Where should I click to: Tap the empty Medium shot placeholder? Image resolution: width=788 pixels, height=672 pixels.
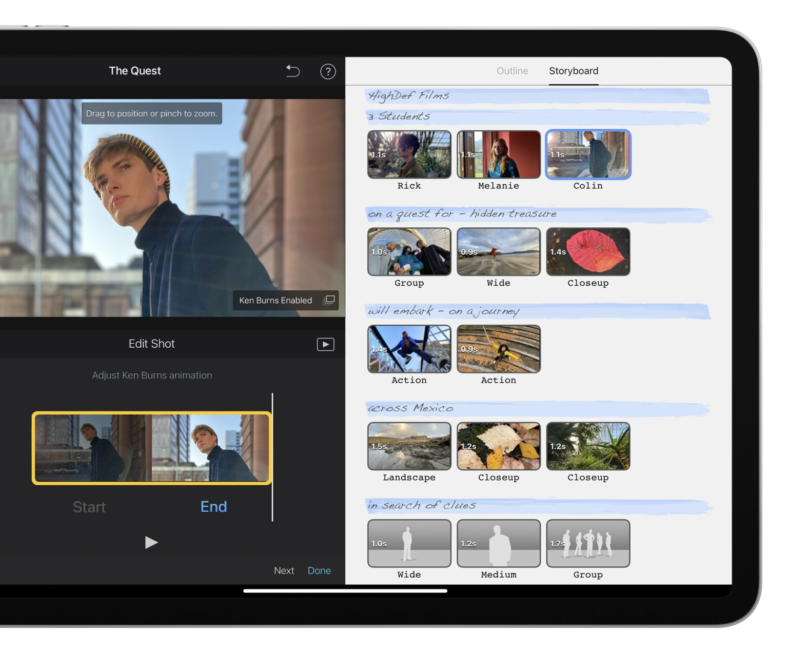click(x=498, y=543)
